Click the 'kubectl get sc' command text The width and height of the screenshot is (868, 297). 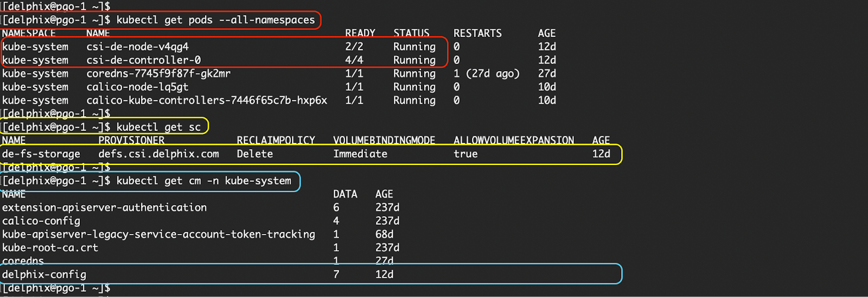(158, 127)
